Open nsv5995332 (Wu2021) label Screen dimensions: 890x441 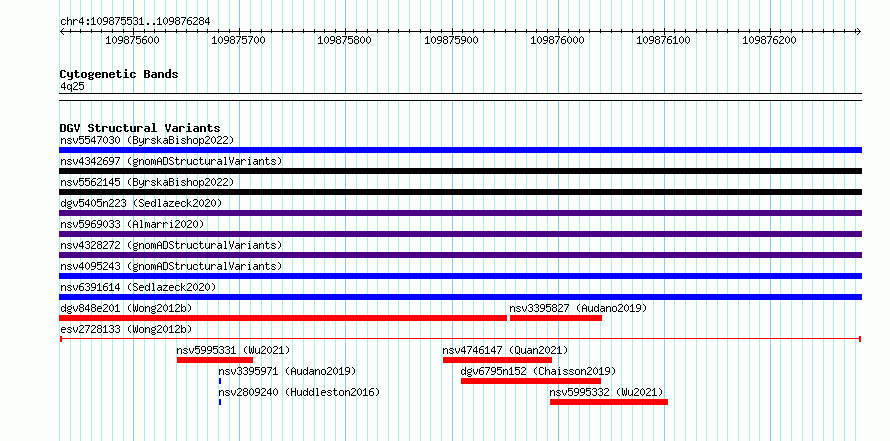606,392
